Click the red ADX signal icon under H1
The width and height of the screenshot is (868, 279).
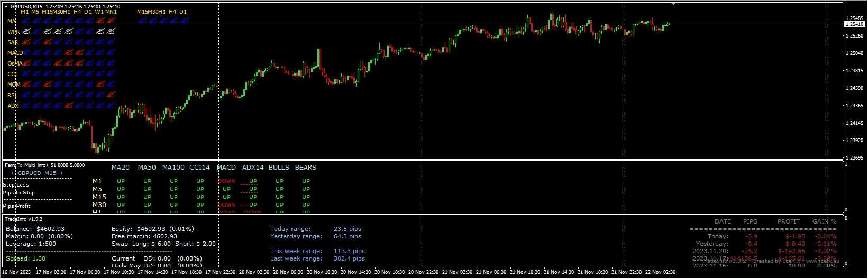[69, 105]
